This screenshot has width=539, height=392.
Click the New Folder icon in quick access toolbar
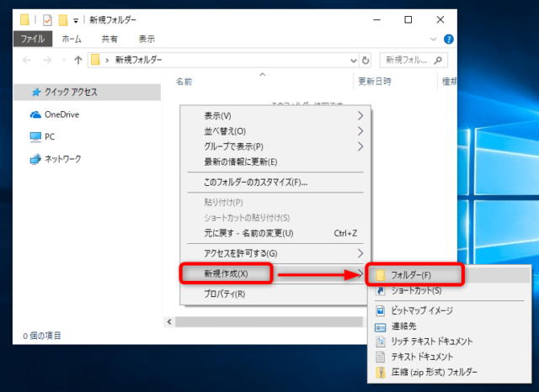pos(63,20)
